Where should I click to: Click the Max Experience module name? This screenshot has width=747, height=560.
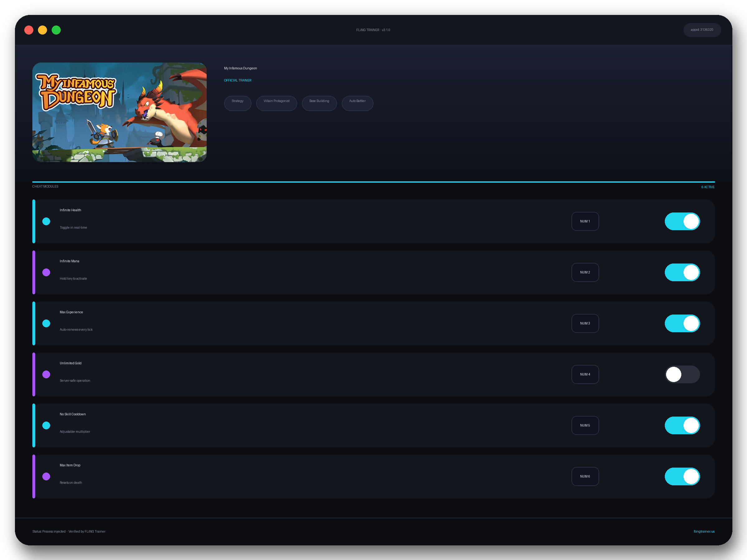[x=71, y=312]
